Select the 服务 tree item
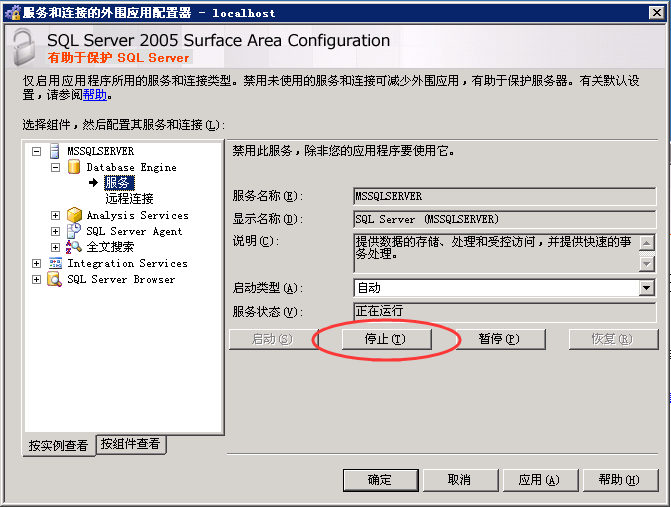 119,183
